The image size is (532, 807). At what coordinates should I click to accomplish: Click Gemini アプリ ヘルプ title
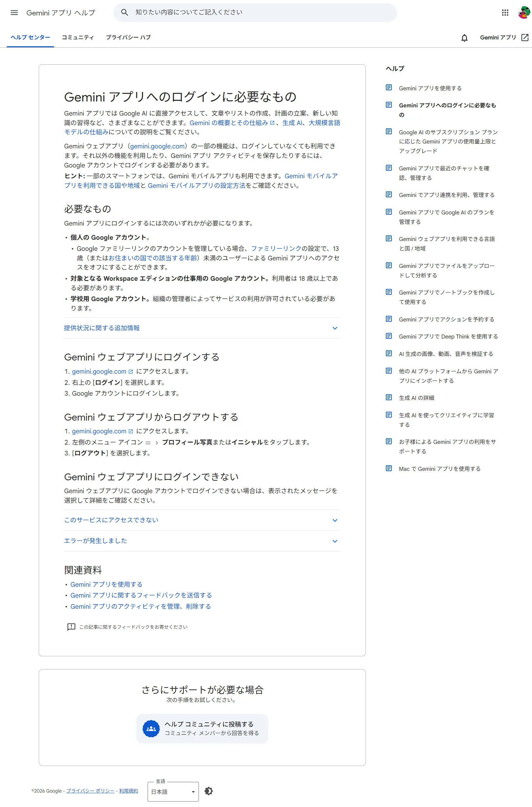coord(61,12)
